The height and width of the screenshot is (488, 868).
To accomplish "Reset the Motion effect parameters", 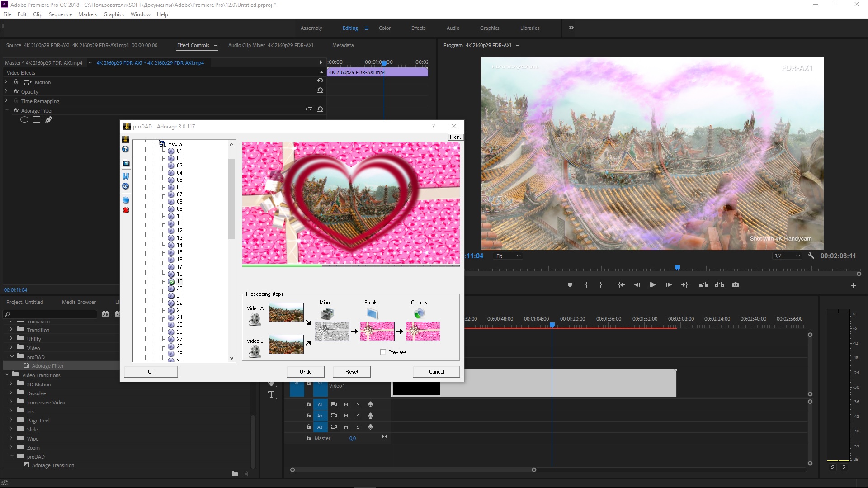I will [x=320, y=81].
